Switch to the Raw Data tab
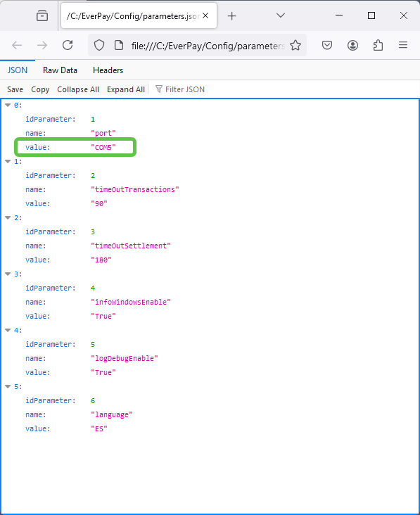 point(60,70)
